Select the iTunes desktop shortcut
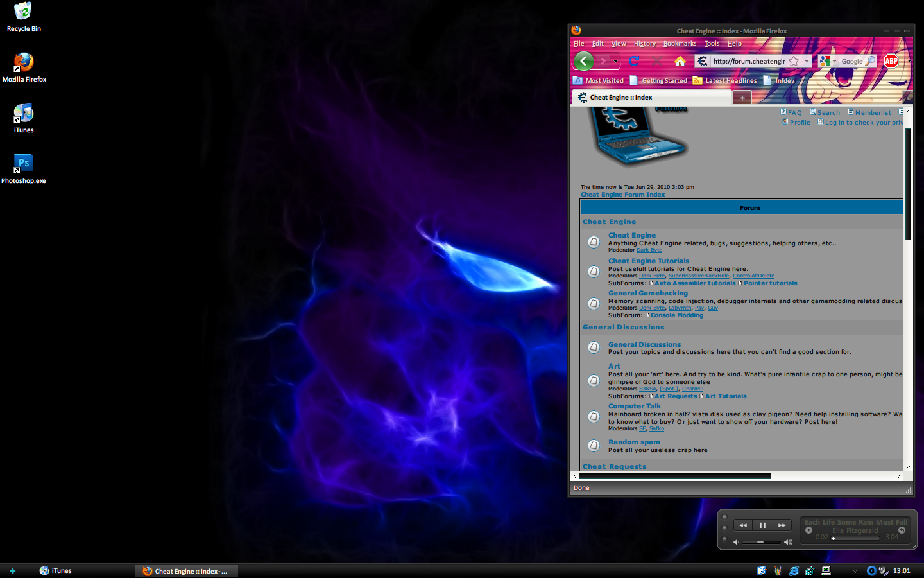Viewport: 924px width, 578px height. point(24,118)
